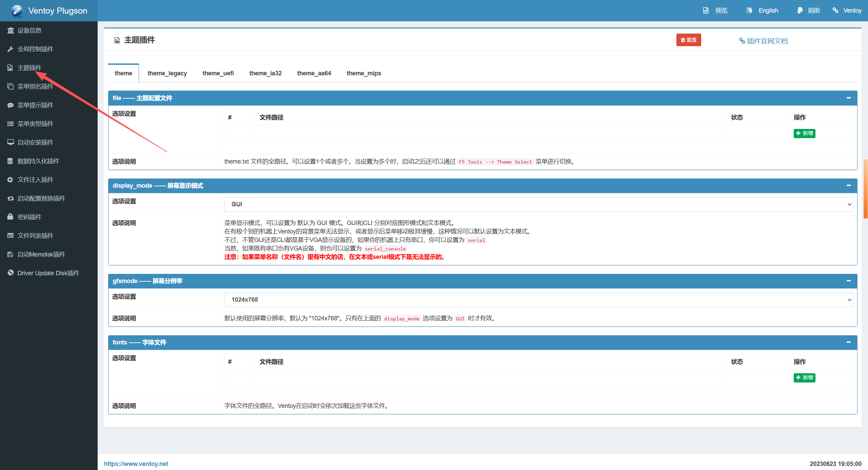Click the 密码插件 lock icon

point(11,217)
